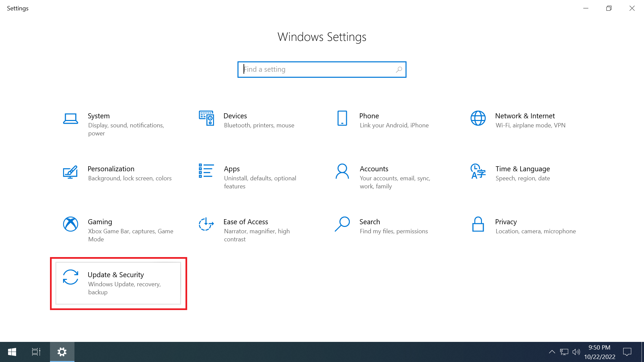
Task: Open the Personalization paintbrush icon
Action: 70,172
